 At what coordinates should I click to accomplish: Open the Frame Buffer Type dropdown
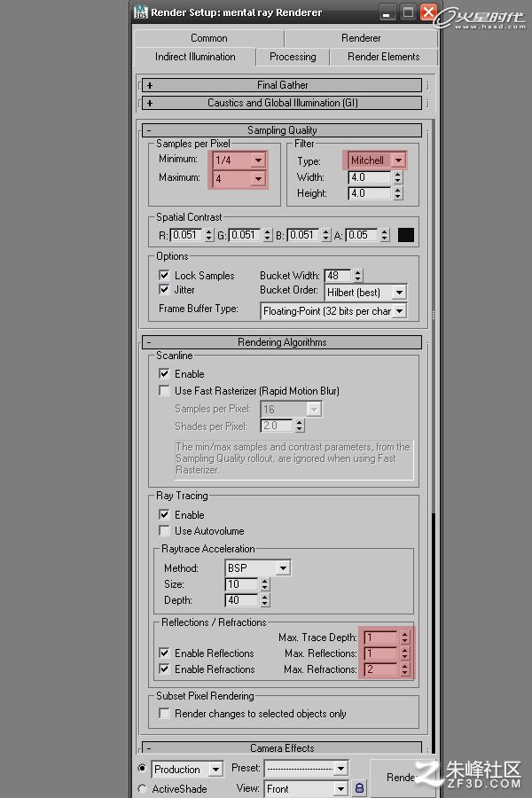click(x=400, y=311)
